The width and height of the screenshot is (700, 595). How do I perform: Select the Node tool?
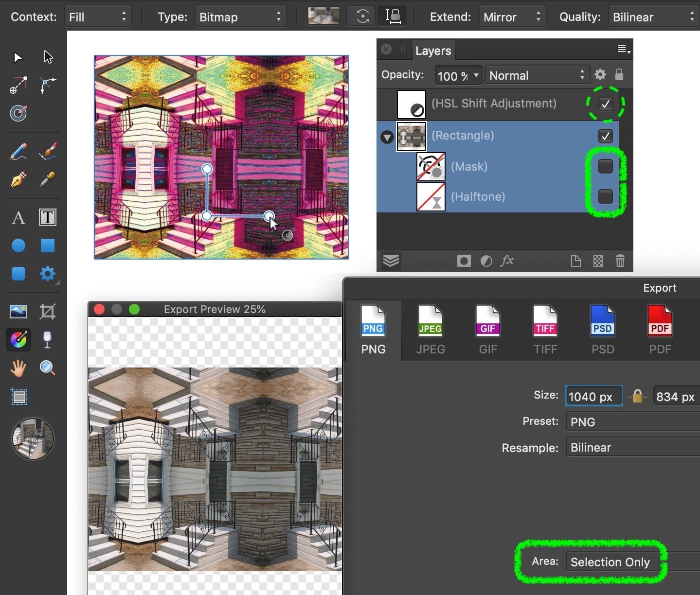[x=47, y=56]
